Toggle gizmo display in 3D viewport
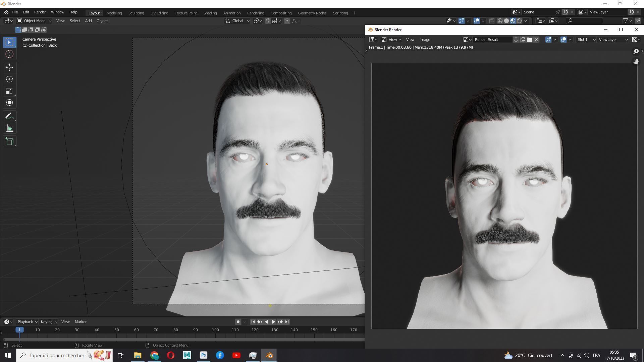The width and height of the screenshot is (644, 362). 462,21
